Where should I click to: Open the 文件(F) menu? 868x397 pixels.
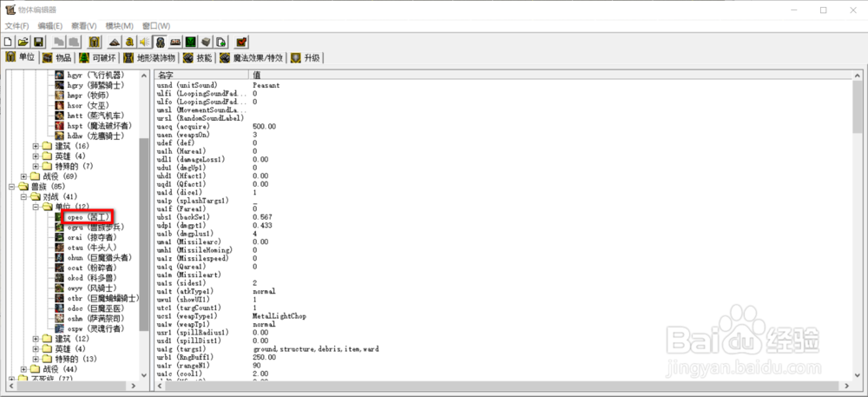(x=16, y=26)
